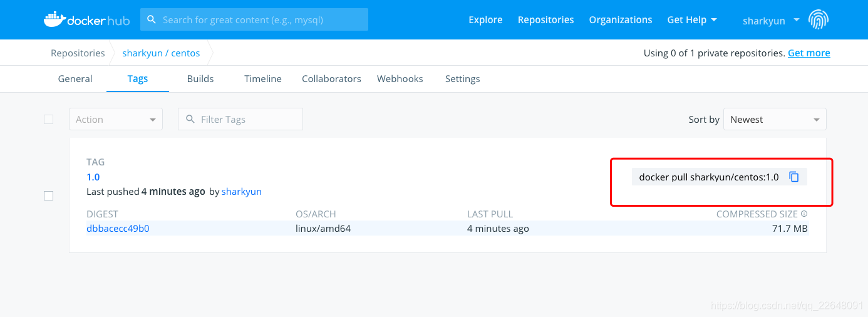868x317 pixels.
Task: Open the fingerprint avatar icon
Action: tap(819, 20)
